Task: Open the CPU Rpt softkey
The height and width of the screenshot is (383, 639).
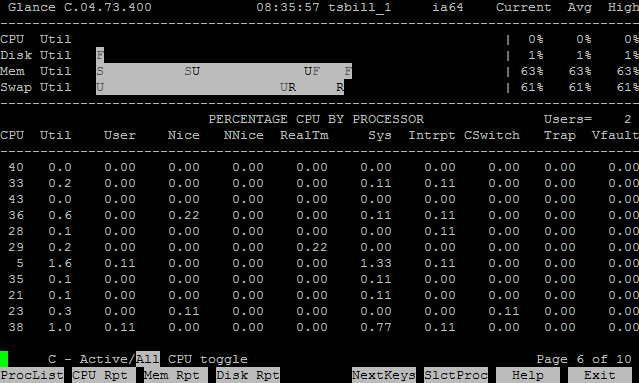Action: click(x=104, y=375)
